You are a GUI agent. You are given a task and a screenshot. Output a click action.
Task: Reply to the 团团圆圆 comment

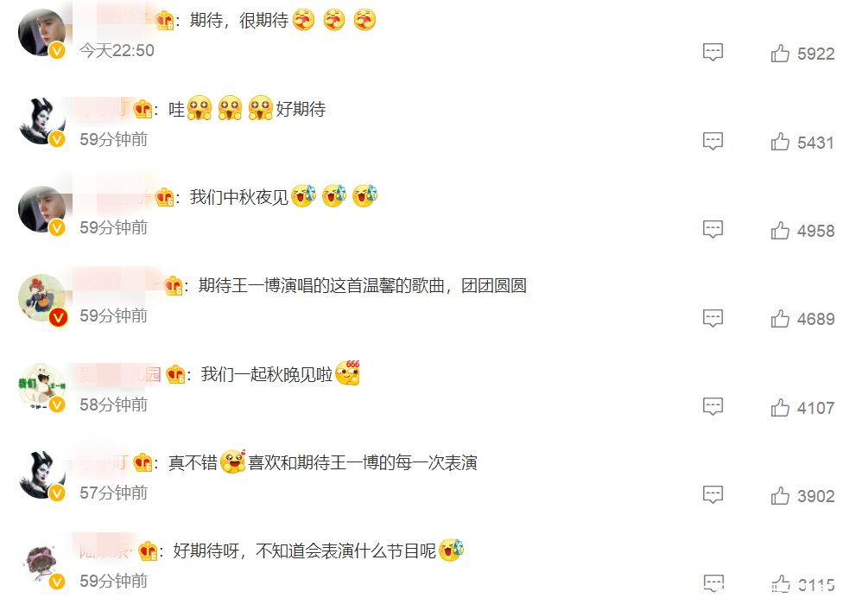(713, 318)
